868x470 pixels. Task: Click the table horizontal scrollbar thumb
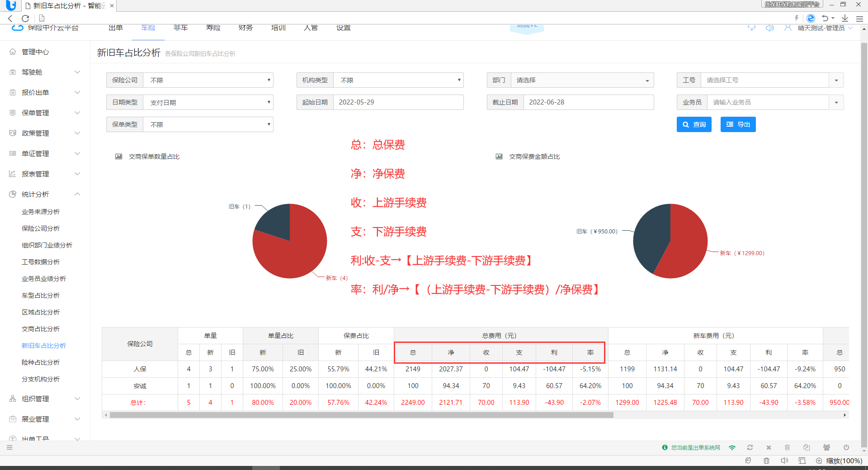[362, 415]
